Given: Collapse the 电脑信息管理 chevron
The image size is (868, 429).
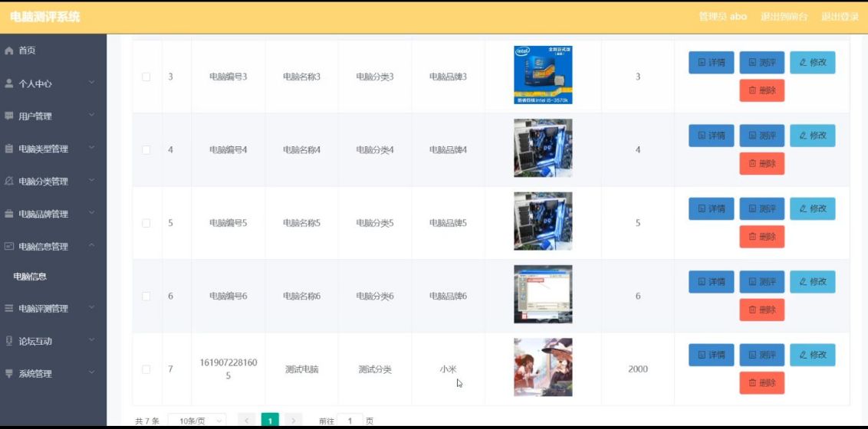Looking at the screenshot, I should [92, 246].
